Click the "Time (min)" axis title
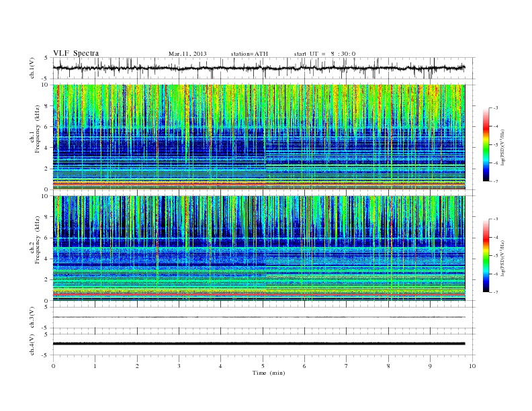This screenshot has height=411, width=532. 269,373
